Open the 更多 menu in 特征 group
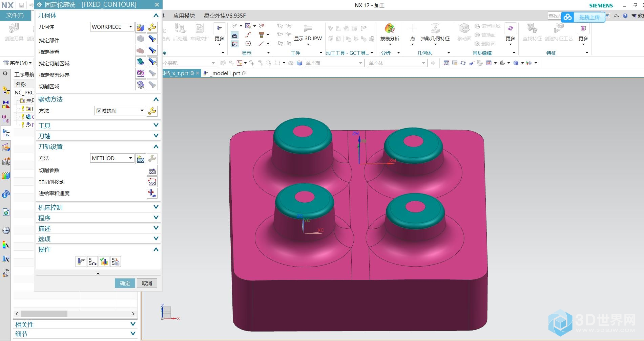This screenshot has height=341, width=644. [x=583, y=34]
